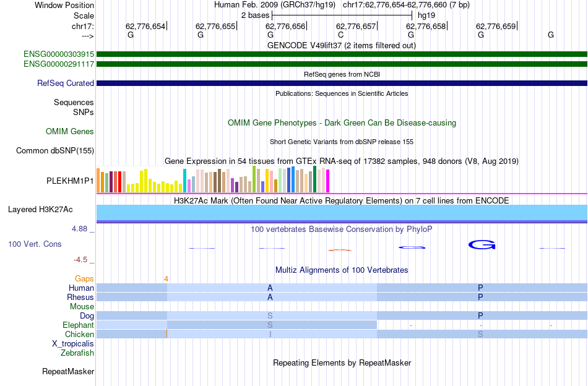Click the orange Gaps row label
The image size is (588, 386).
pyautogui.click(x=84, y=278)
